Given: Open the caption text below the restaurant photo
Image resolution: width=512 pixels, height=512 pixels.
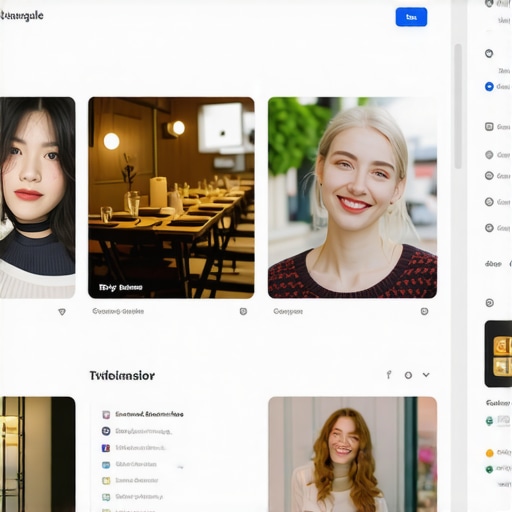Looking at the screenshot, I should click(x=118, y=311).
